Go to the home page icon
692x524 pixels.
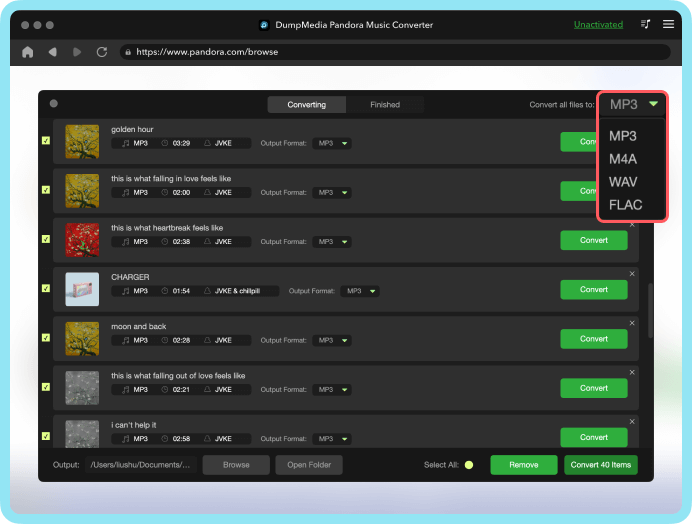tap(28, 52)
